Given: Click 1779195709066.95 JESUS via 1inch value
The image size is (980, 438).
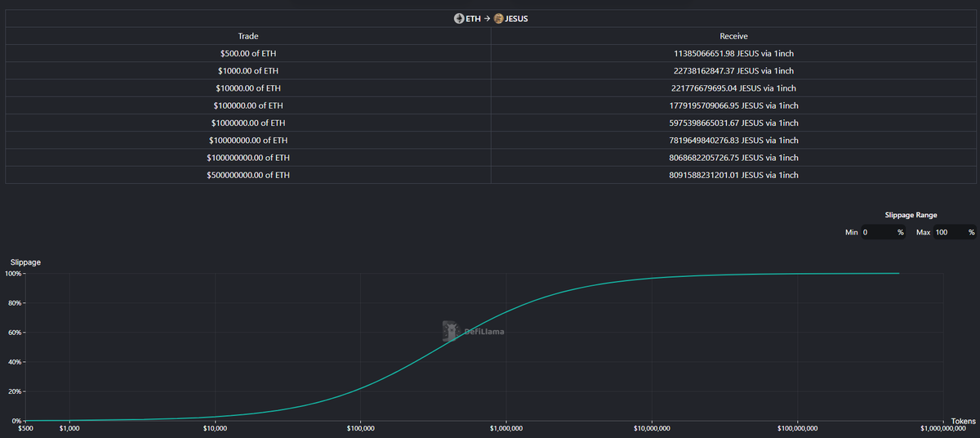Looking at the screenshot, I should [733, 105].
